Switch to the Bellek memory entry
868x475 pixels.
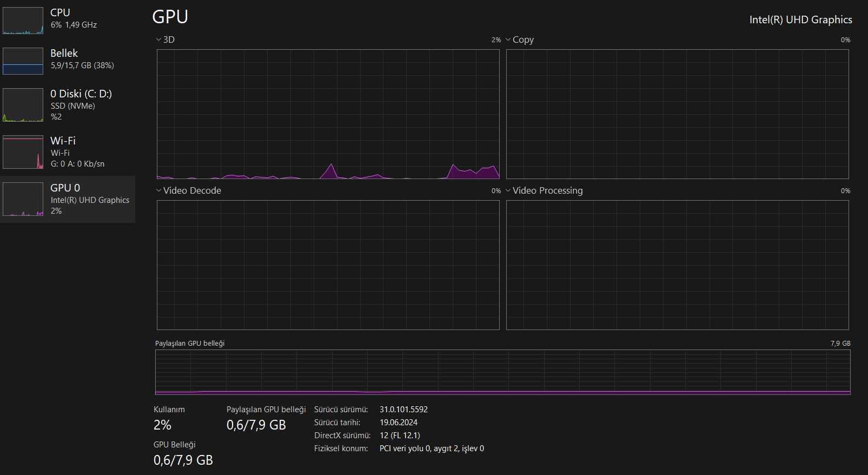pos(68,61)
